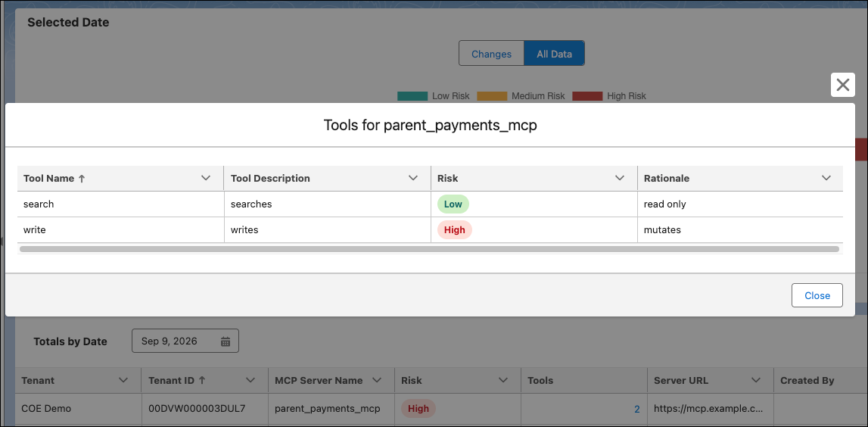The height and width of the screenshot is (427, 868).
Task: Open the calendar picker icon
Action: click(226, 341)
